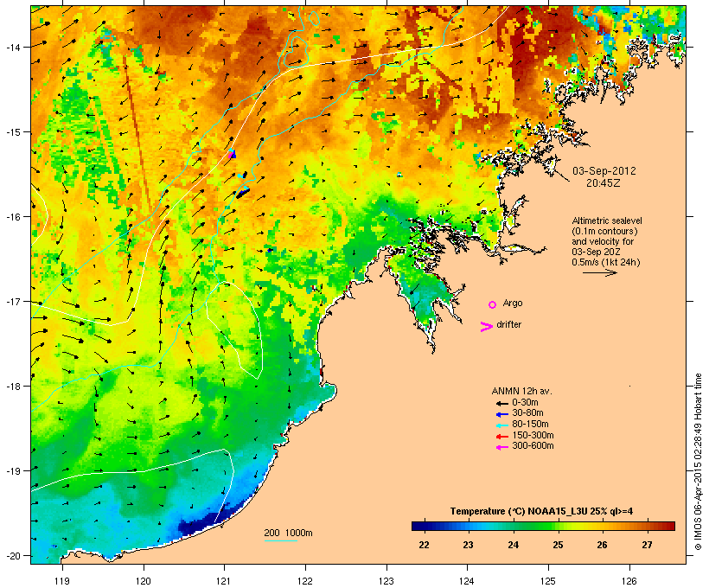Click the 30-80m depth label
This screenshot has height=588, width=709.
527,413
